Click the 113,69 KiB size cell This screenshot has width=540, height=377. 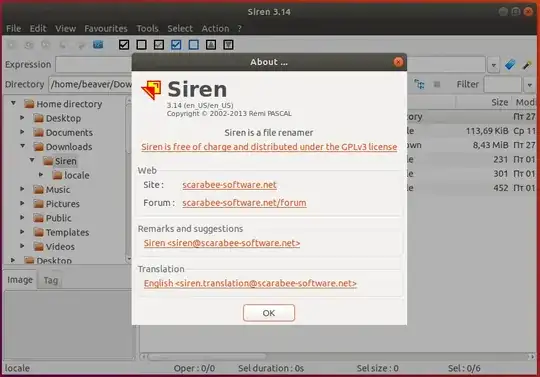click(487, 131)
